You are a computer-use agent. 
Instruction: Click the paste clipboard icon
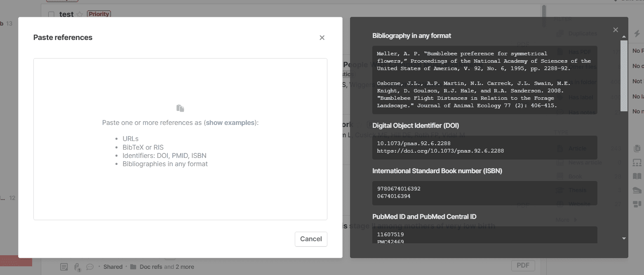(180, 108)
